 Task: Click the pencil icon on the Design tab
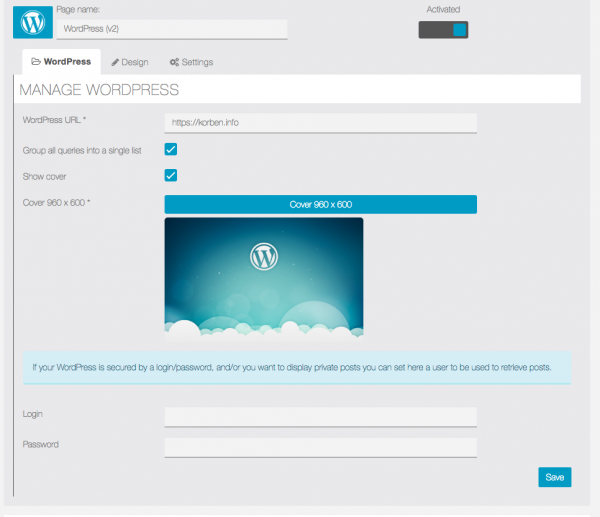click(115, 62)
